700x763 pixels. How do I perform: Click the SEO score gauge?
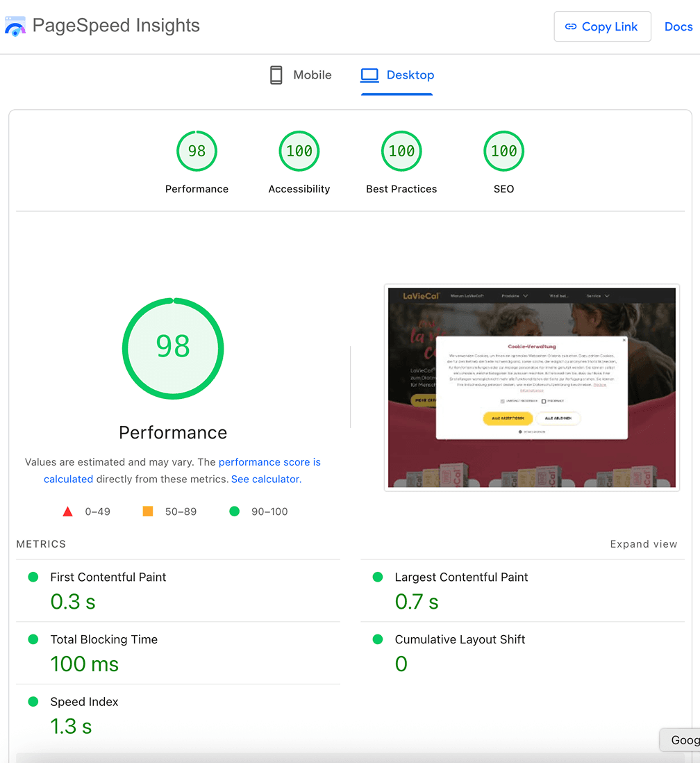[503, 151]
